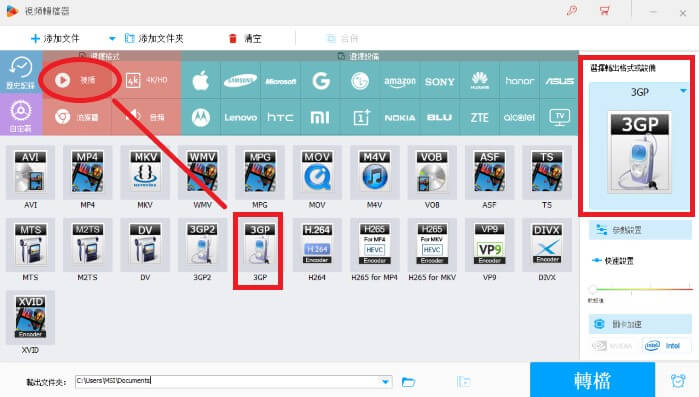
Task: Open ASUS device presets
Action: (559, 81)
